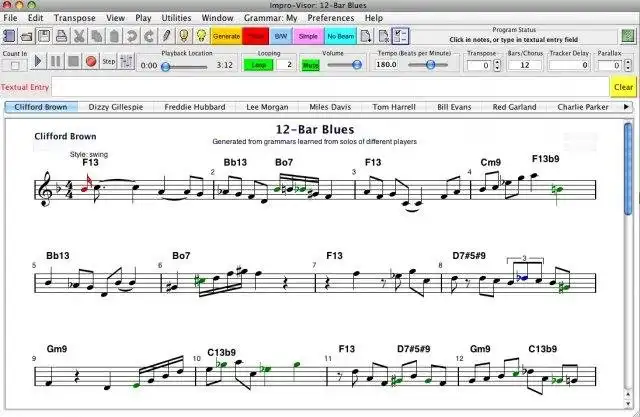Screen dimensions: 640x417
Task: Switch to the Freddie Hubbard tab
Action: (x=195, y=107)
